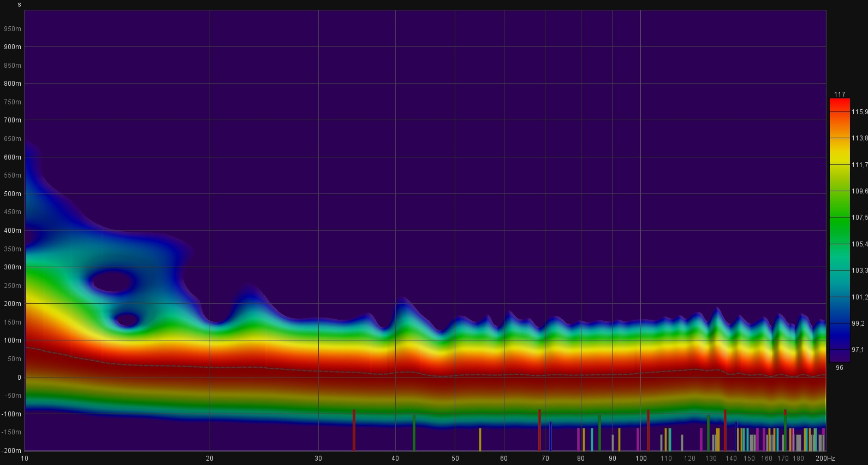868x465 pixels.
Task: Click the 's' unit label above the time axis
Action: click(20, 4)
